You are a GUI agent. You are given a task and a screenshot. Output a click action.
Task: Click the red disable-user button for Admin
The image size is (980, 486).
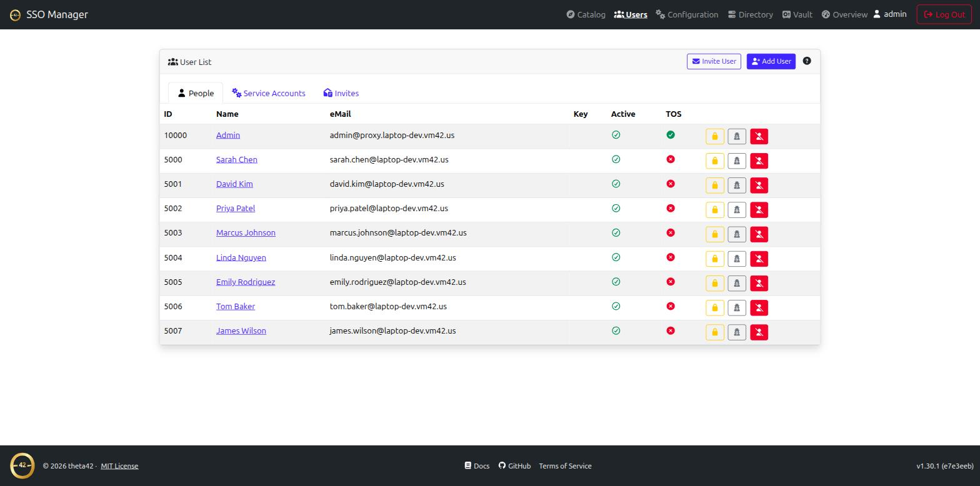pyautogui.click(x=759, y=136)
